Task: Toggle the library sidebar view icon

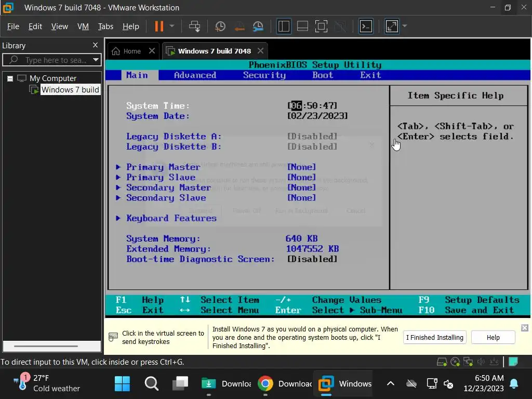Action: [284, 26]
